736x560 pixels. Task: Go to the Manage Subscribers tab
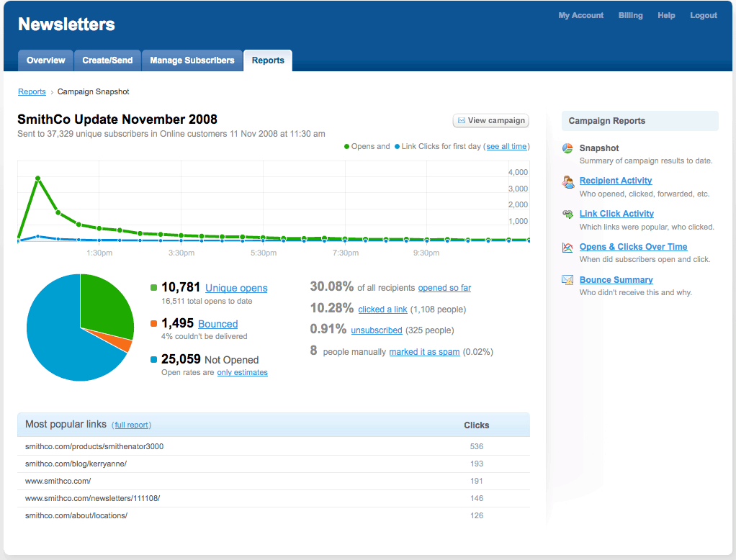tap(192, 60)
